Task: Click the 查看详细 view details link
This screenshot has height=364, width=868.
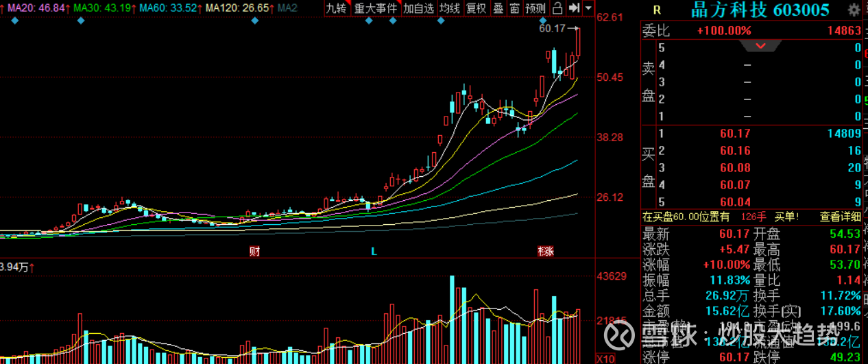Action: 840,217
